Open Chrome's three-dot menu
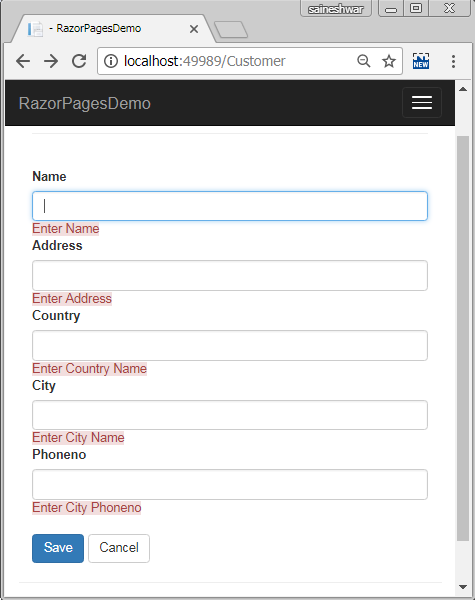475x600 pixels. click(453, 61)
